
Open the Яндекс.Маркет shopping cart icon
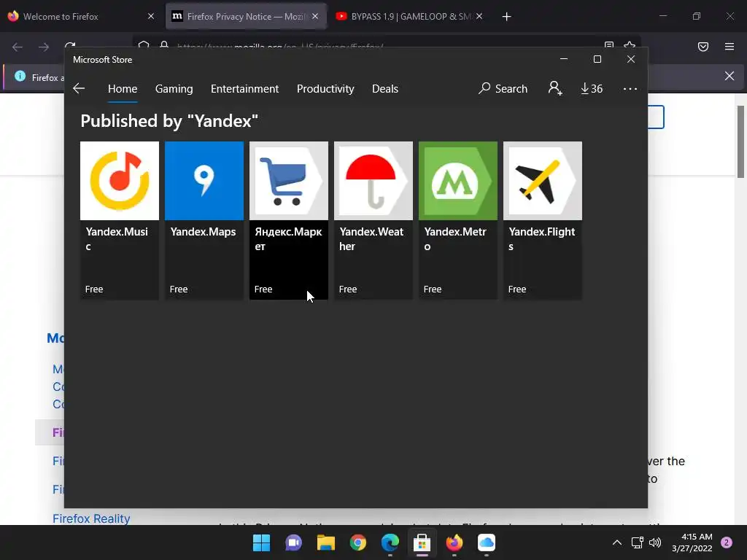pyautogui.click(x=289, y=181)
